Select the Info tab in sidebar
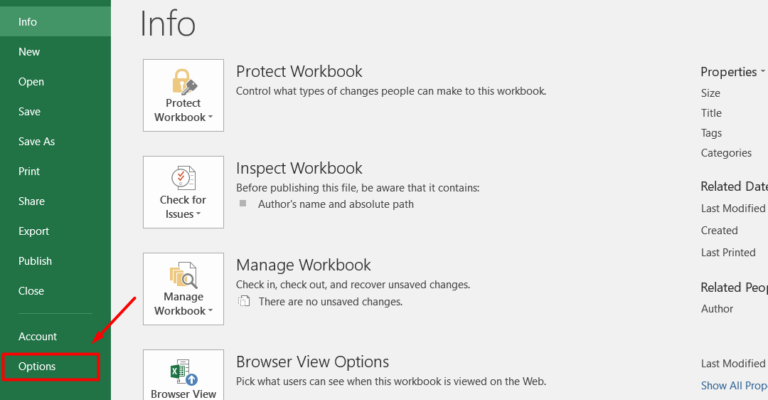 point(28,22)
